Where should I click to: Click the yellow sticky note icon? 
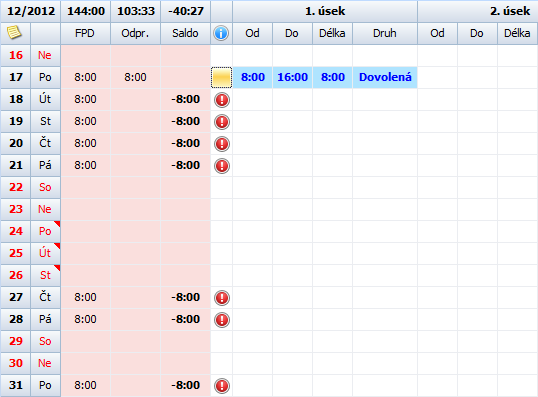(x=14, y=33)
